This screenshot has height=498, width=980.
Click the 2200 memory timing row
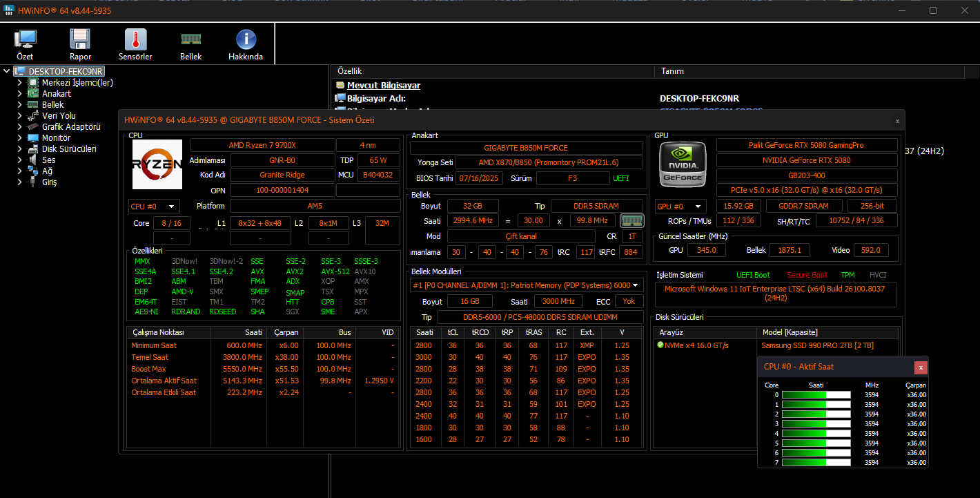(527, 381)
